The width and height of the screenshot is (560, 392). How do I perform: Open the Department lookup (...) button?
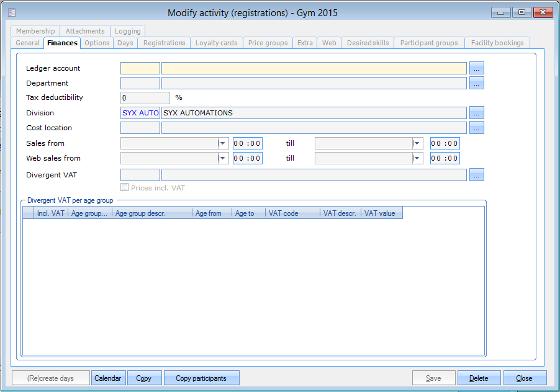476,83
